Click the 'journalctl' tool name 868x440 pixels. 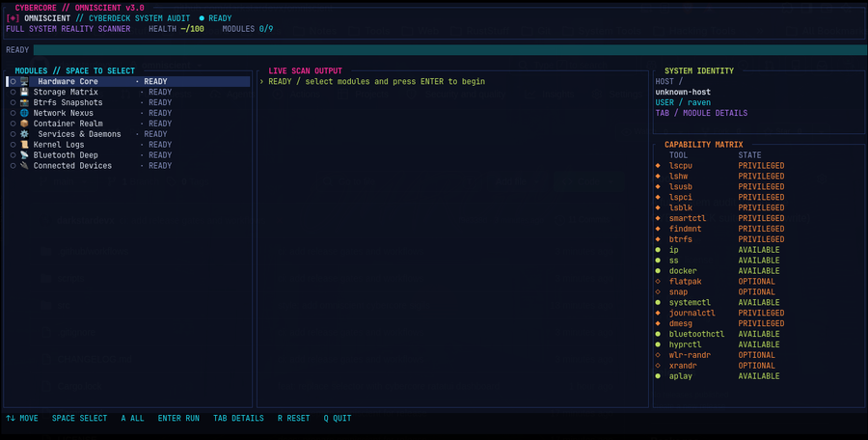[x=692, y=313]
